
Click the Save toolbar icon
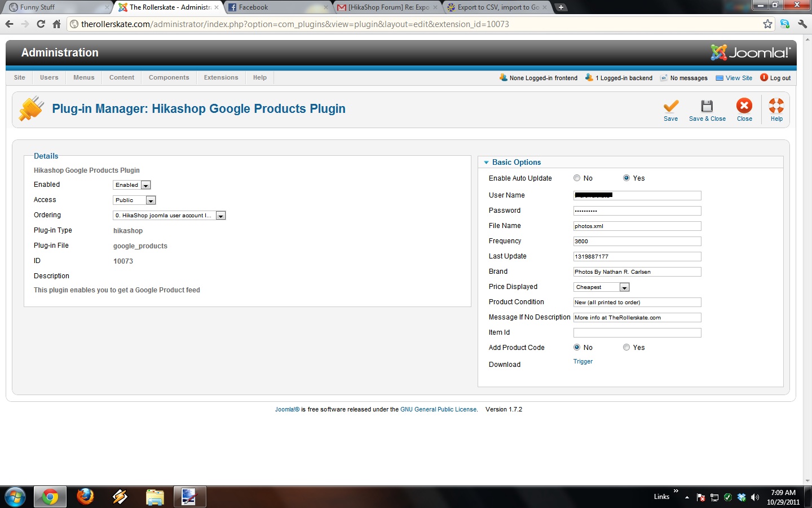(x=670, y=106)
